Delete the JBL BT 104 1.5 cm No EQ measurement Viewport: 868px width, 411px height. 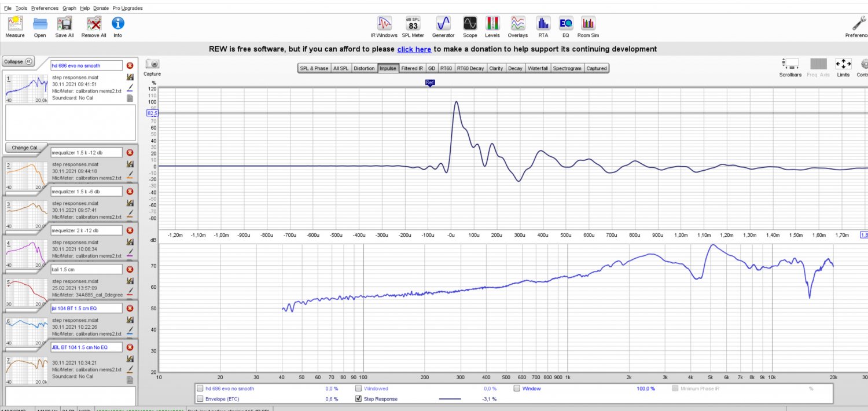tap(130, 347)
